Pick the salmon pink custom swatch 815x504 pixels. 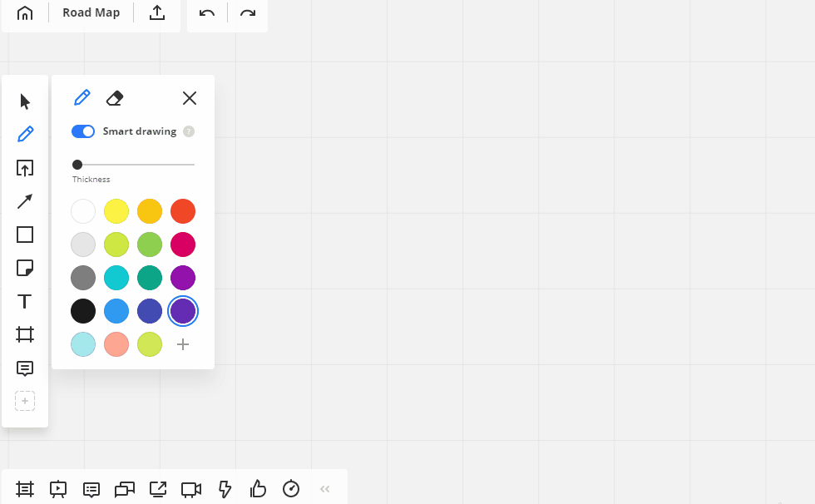(116, 344)
